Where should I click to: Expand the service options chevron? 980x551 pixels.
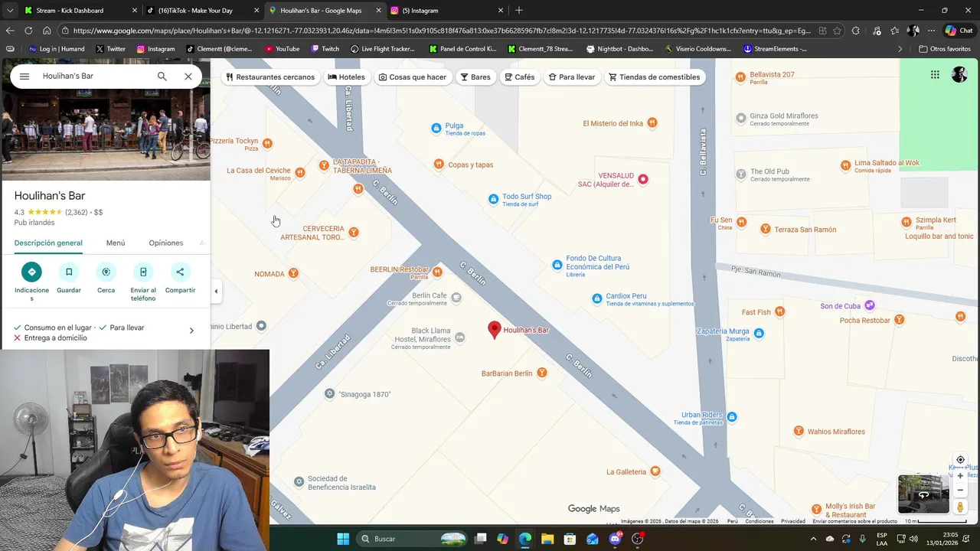191,331
